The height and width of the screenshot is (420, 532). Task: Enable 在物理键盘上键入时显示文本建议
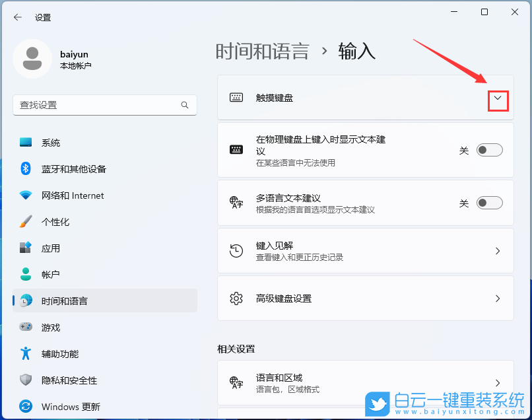(489, 150)
